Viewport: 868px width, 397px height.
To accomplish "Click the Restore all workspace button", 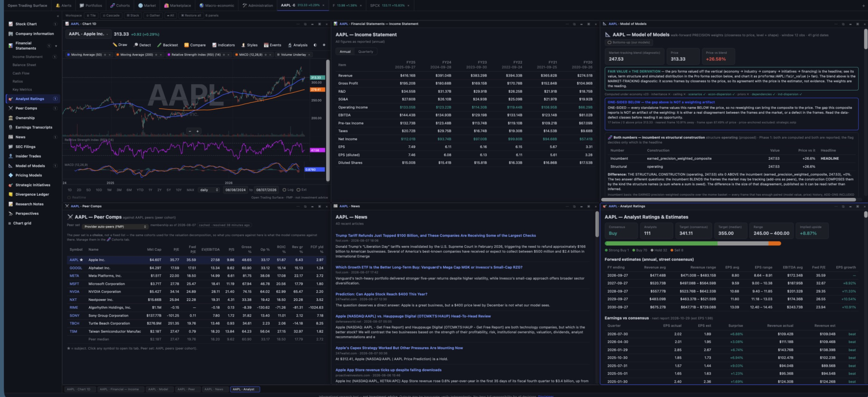I will pyautogui.click(x=191, y=16).
